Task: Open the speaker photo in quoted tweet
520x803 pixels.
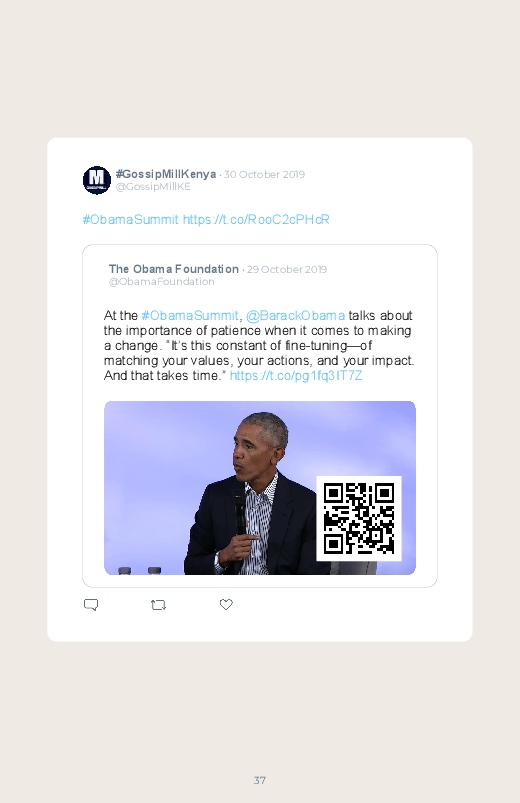Action: pos(260,488)
